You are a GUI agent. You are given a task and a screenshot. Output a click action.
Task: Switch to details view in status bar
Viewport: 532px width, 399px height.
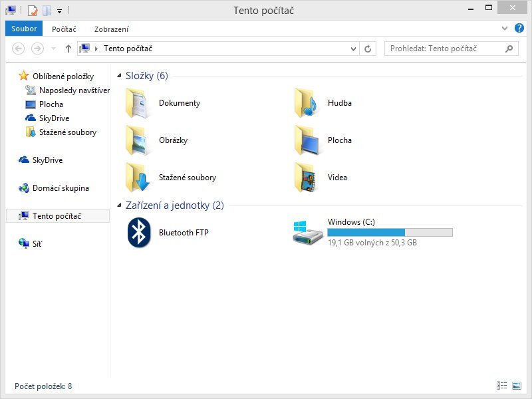pos(501,386)
